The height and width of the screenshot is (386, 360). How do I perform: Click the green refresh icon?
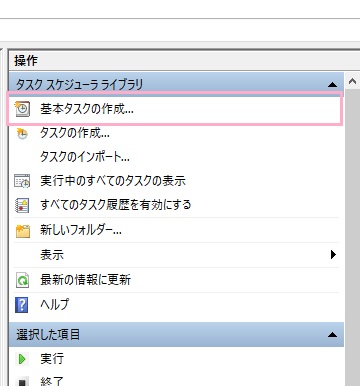pyautogui.click(x=22, y=280)
